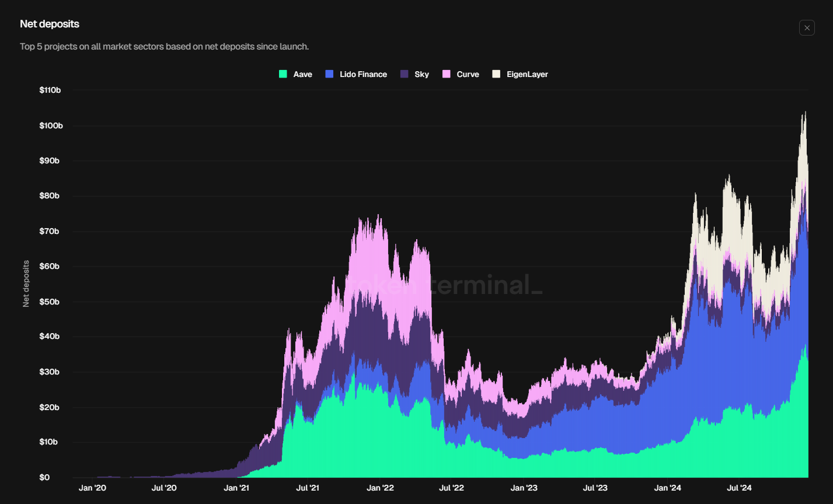Toggle the Sky legend text
The image size is (833, 504).
pos(421,74)
